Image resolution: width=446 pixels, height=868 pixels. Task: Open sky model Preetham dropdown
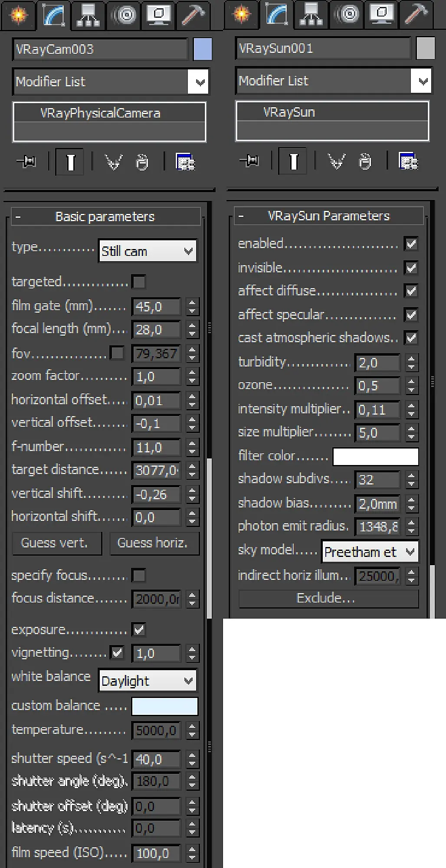[x=370, y=552]
